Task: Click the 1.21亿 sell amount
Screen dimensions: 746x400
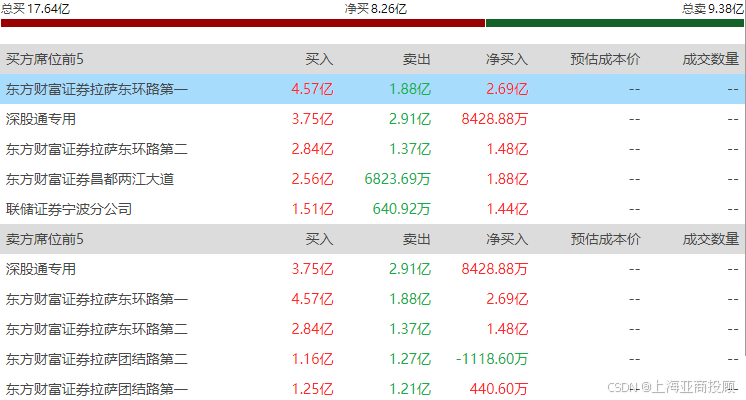Action: click(x=410, y=389)
